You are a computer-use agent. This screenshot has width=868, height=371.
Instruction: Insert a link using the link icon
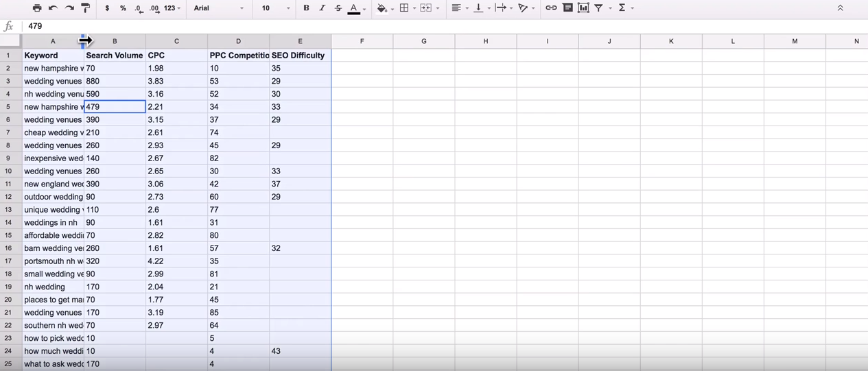pos(551,8)
